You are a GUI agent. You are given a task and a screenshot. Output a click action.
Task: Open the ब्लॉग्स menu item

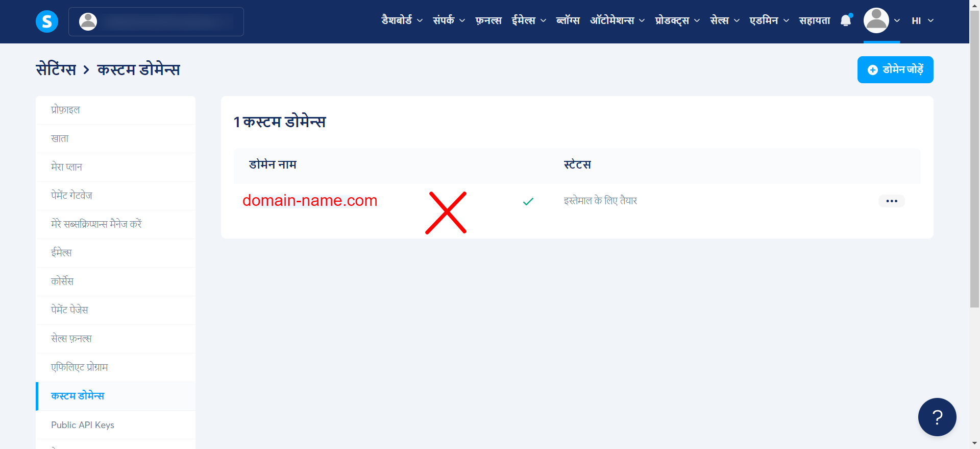point(568,20)
